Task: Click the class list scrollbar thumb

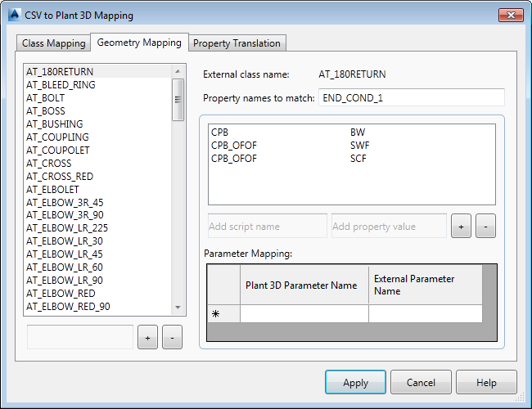Action: tap(178, 100)
